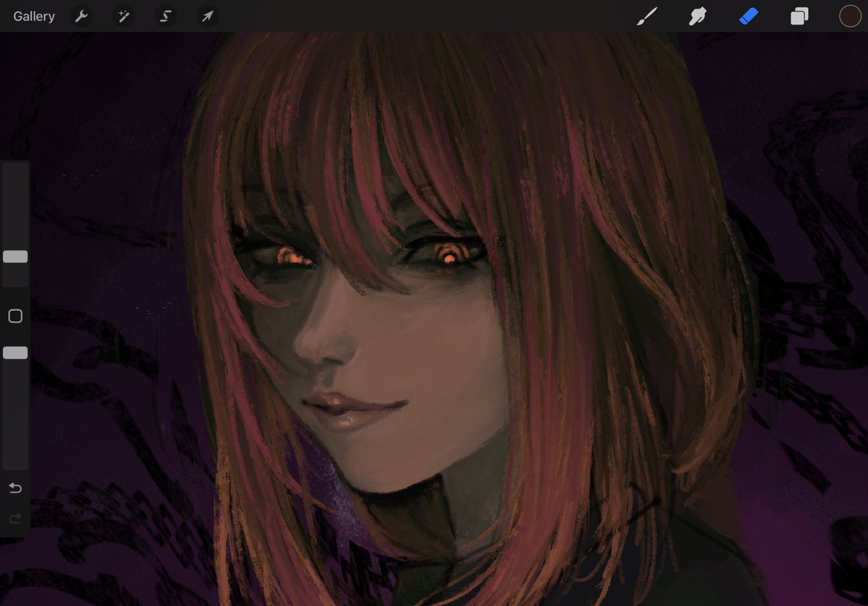Undo the last stroke with undo arrow
The image size is (868, 606).
tap(15, 488)
